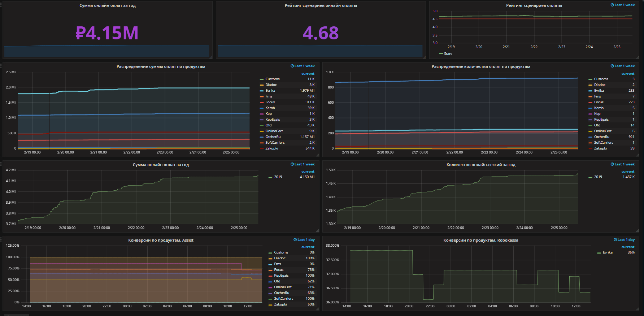Click the clock icon on Рейтинг сценариев оплаты panel

coord(612,5)
